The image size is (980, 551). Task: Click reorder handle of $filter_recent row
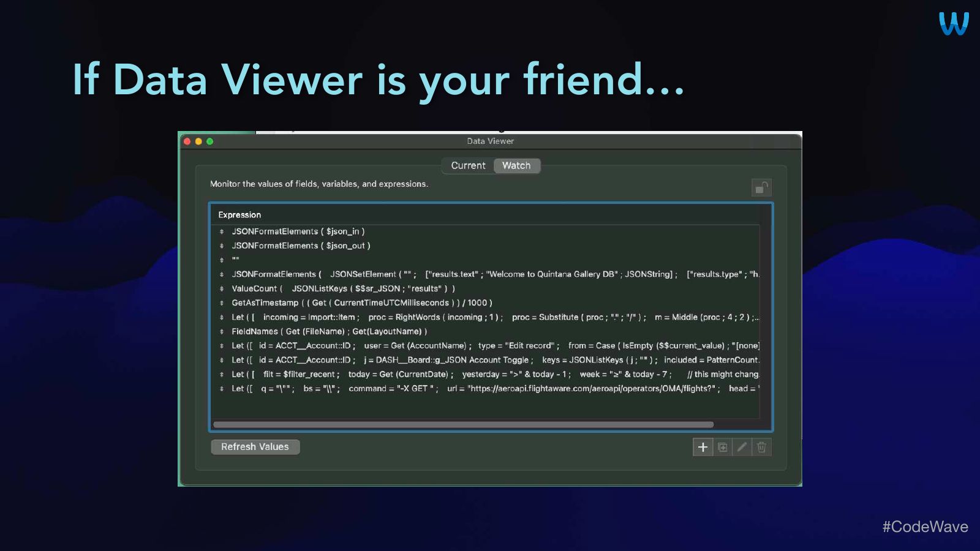(x=222, y=375)
